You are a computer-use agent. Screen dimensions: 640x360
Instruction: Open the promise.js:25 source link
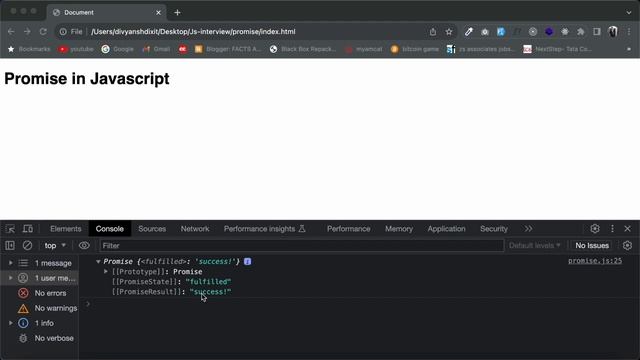(x=595, y=261)
